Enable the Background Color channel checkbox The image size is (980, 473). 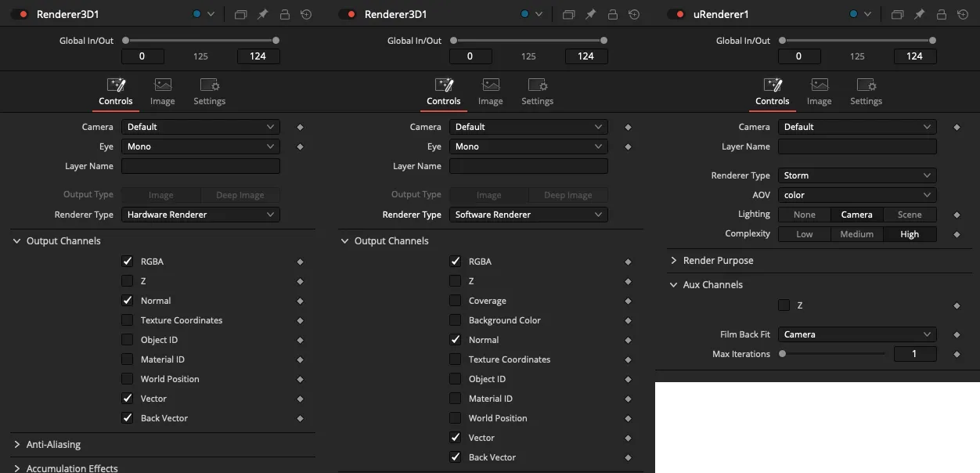click(x=455, y=320)
